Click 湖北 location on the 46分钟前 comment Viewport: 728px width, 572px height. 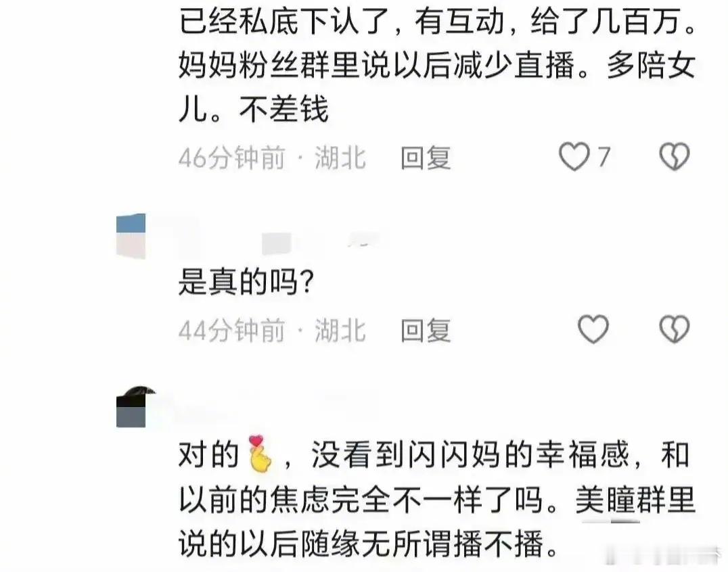pos(340,158)
